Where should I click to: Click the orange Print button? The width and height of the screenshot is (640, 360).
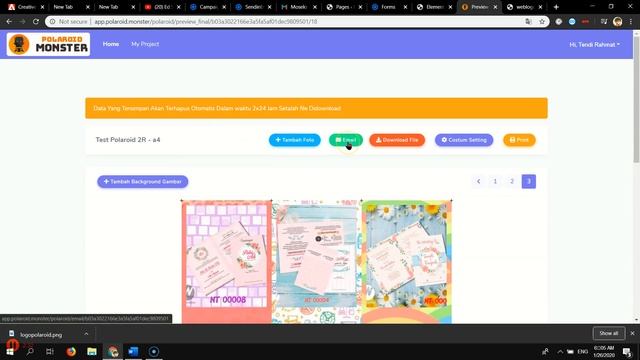[519, 140]
